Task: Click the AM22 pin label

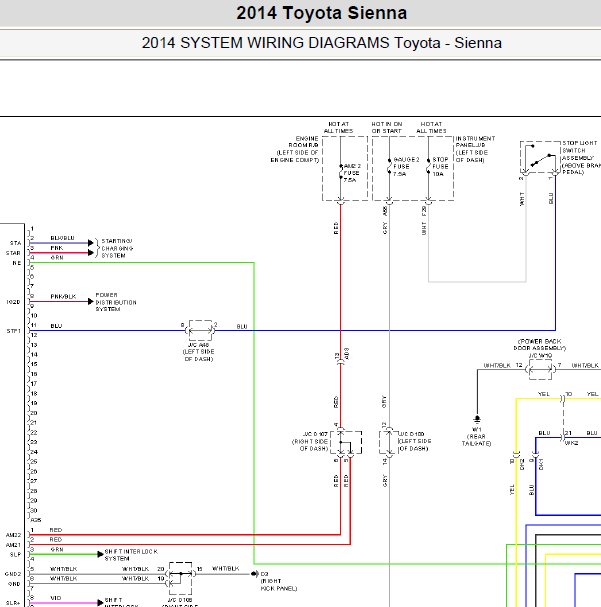Action: click(13, 535)
